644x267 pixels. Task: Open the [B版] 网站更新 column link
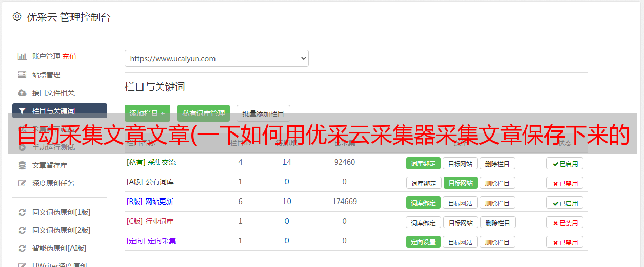click(150, 202)
